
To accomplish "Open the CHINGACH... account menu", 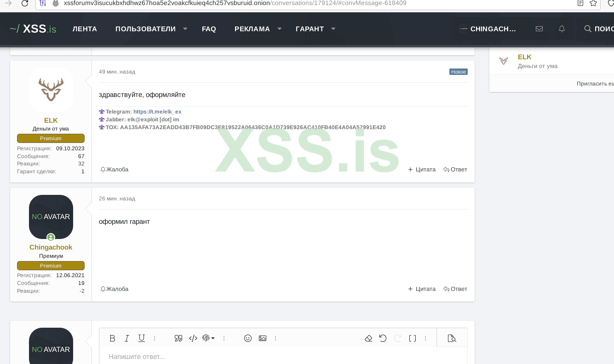I will [x=488, y=28].
